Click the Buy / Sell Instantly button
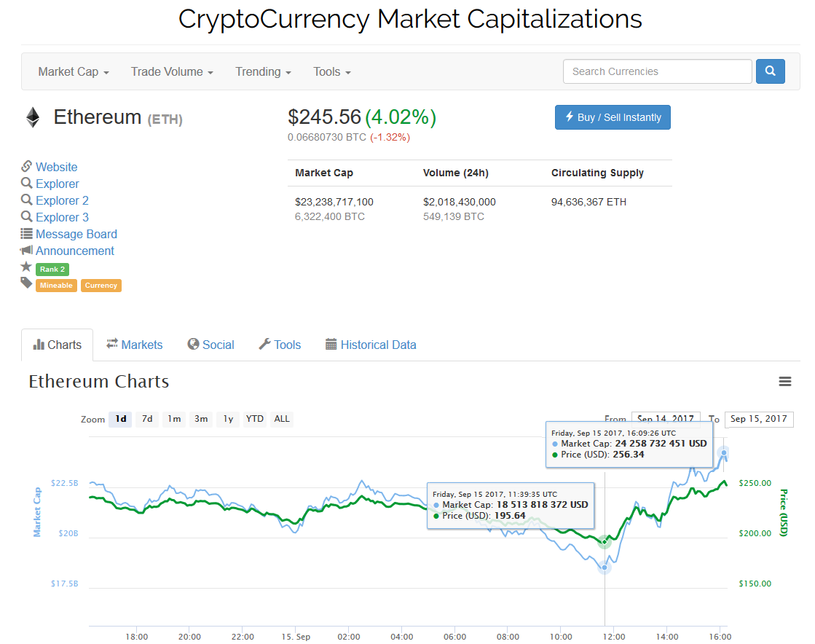815x644 pixels. pos(613,117)
